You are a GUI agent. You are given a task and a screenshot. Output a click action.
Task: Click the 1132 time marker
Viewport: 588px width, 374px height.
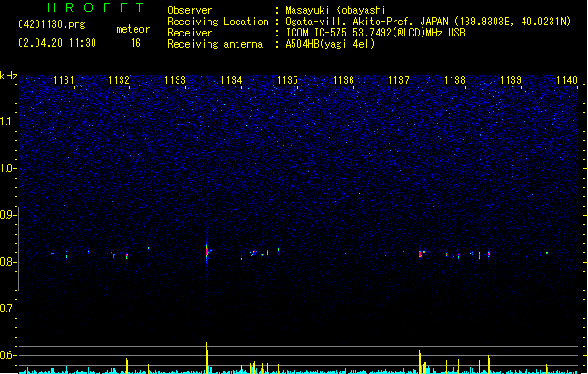(119, 80)
